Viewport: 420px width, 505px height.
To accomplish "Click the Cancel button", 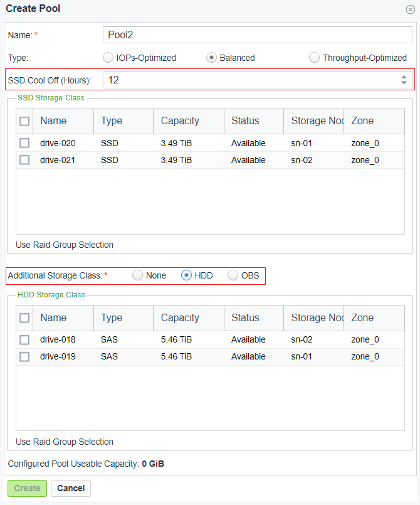I will pyautogui.click(x=71, y=488).
